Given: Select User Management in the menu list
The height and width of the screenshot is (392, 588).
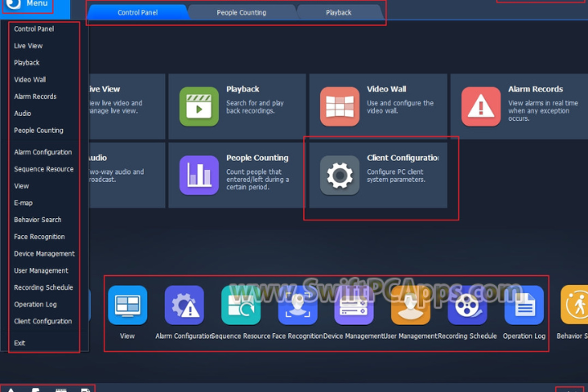Looking at the screenshot, I should 41,270.
